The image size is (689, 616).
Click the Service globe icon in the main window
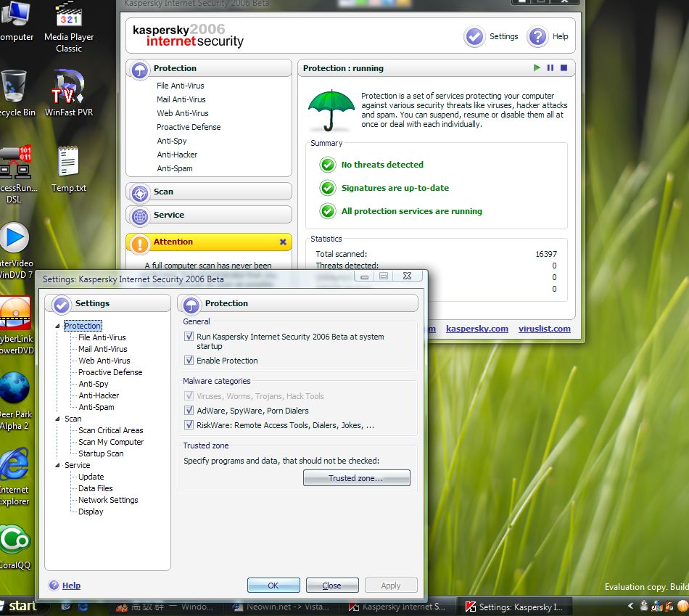pyautogui.click(x=140, y=216)
